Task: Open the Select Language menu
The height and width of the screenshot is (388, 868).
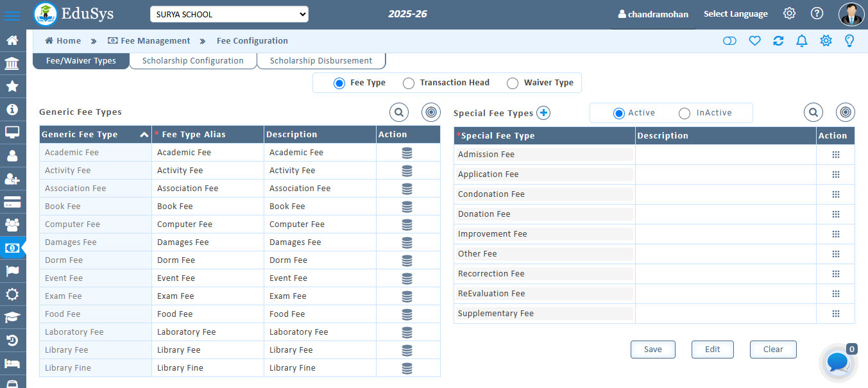Action: tap(735, 14)
